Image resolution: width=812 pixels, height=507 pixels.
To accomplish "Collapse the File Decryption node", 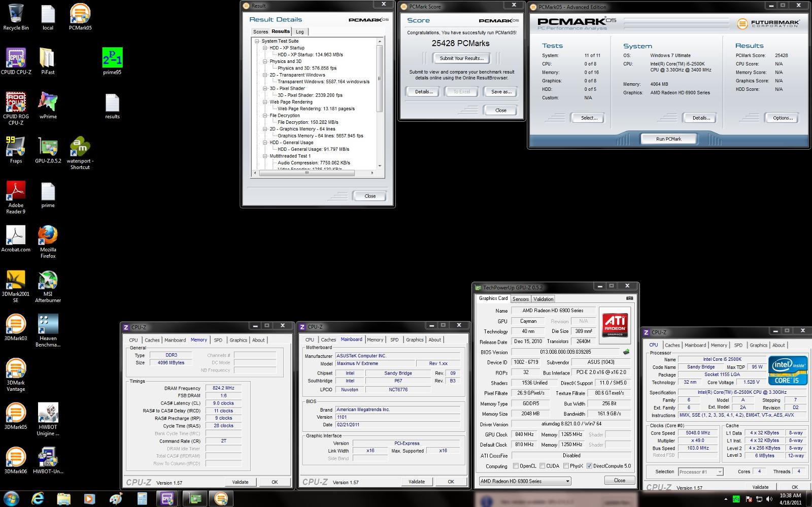I will coord(265,116).
